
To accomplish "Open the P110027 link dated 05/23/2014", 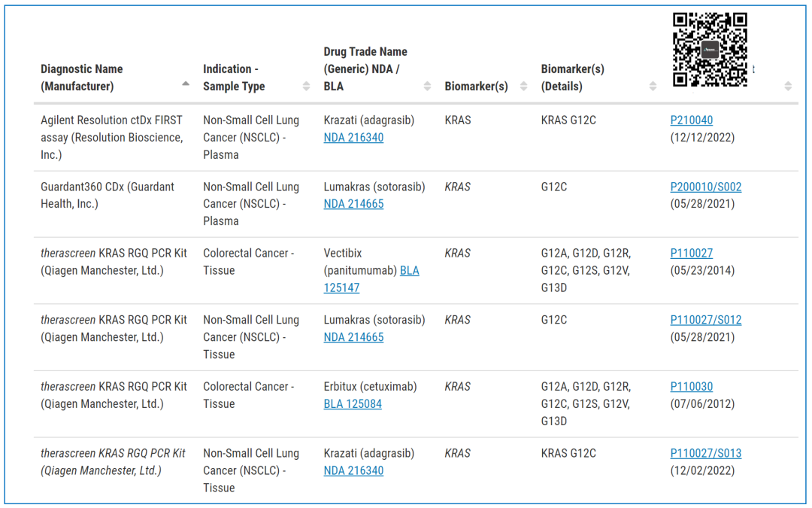I will [x=691, y=254].
